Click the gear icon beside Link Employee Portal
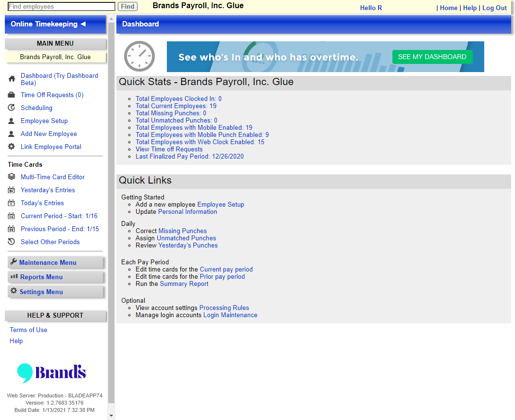 (x=11, y=147)
